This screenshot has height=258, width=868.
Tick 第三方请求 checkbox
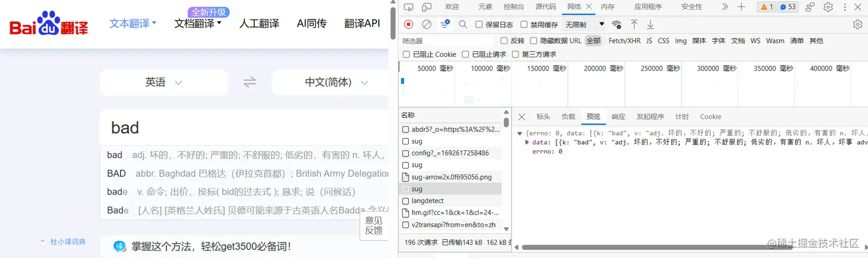[x=516, y=54]
